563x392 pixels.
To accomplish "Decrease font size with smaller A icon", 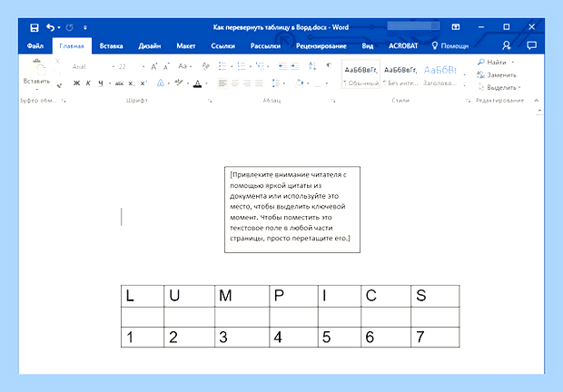I will tap(166, 67).
